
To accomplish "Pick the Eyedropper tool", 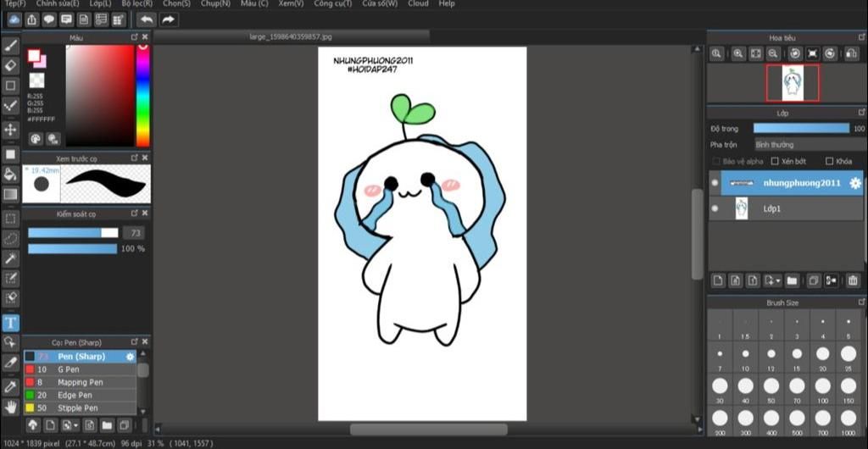I will click(10, 387).
